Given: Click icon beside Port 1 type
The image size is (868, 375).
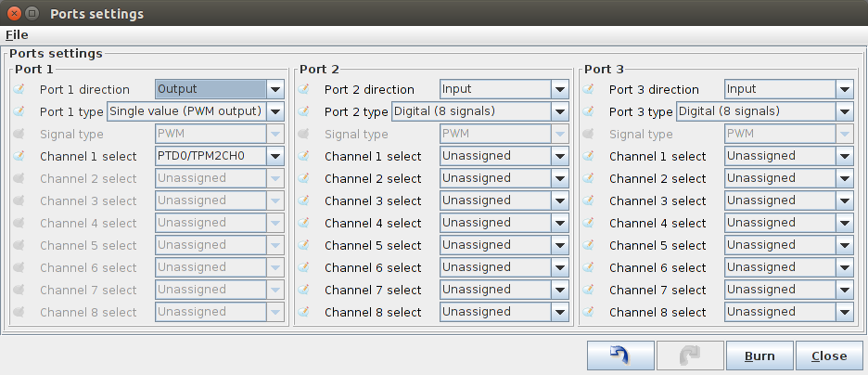Looking at the screenshot, I should pyautogui.click(x=19, y=112).
